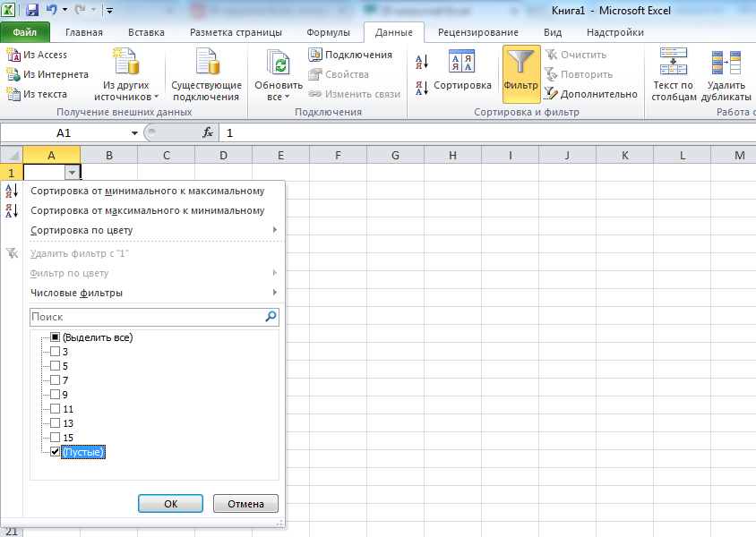Click the Отмена button
This screenshot has height=537, width=756.
(x=246, y=504)
